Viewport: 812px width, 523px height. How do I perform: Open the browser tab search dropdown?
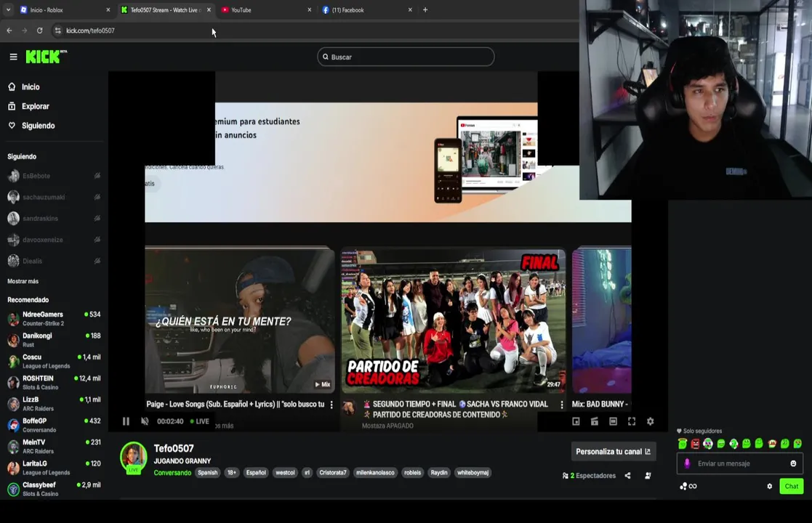(x=8, y=10)
